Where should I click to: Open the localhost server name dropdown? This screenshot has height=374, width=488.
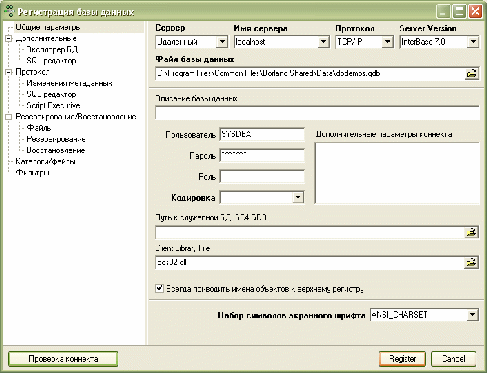click(x=323, y=42)
